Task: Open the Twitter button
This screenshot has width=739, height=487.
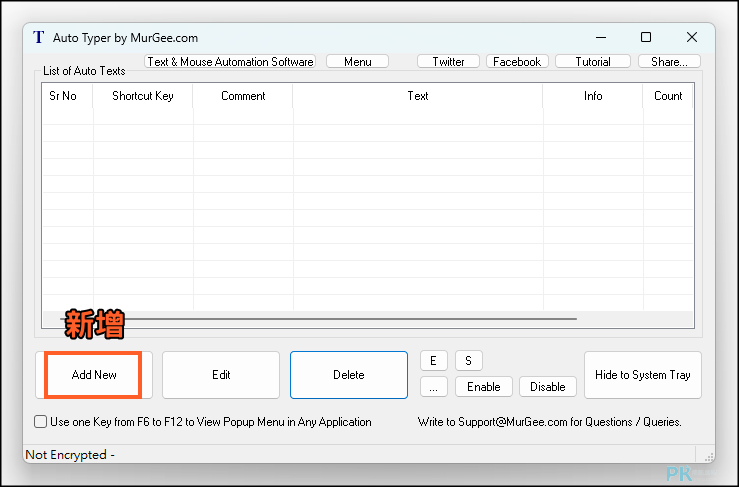Action: point(448,61)
